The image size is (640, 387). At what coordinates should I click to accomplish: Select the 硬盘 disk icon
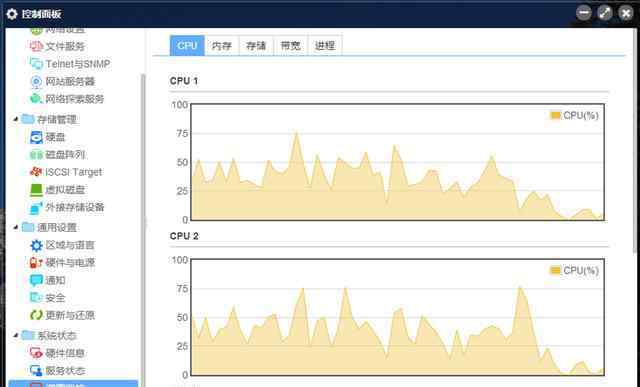(x=36, y=137)
